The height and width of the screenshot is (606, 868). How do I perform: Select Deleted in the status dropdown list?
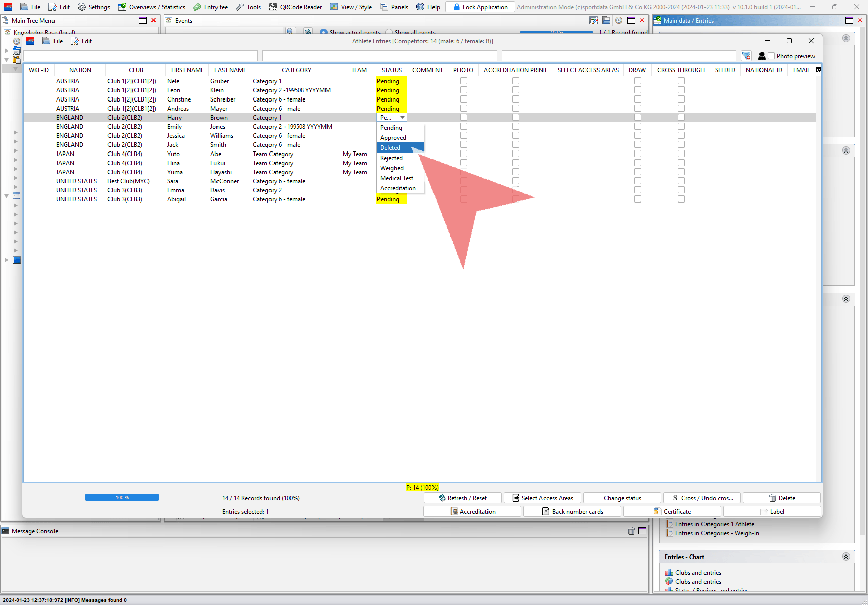click(x=390, y=148)
